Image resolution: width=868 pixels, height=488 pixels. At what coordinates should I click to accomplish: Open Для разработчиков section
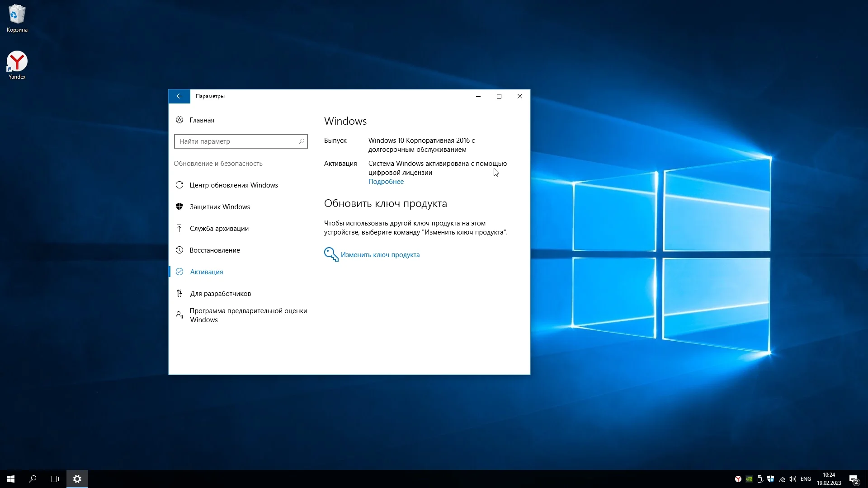(220, 294)
